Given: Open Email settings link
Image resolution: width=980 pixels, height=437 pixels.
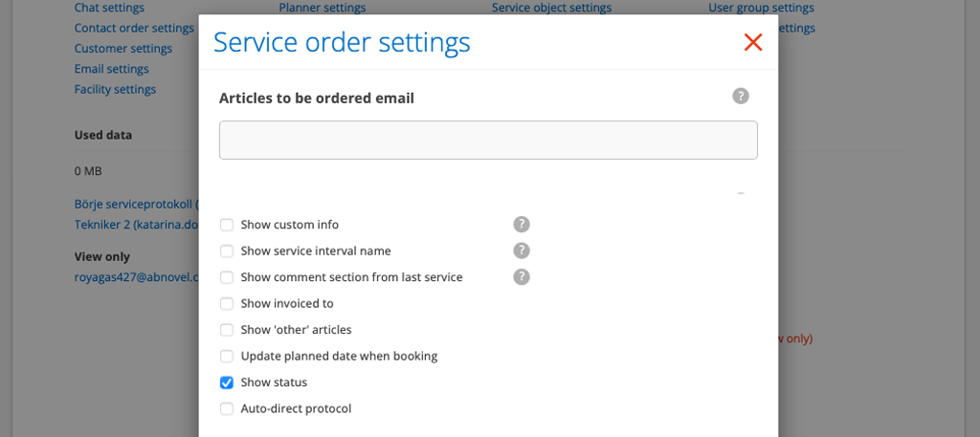Looking at the screenshot, I should (112, 69).
